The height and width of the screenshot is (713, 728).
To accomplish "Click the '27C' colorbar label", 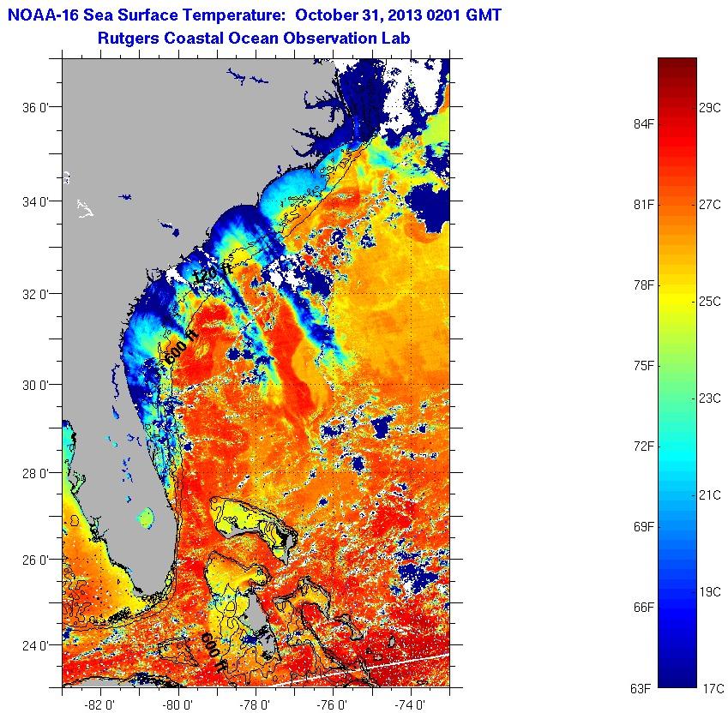I will (x=710, y=205).
